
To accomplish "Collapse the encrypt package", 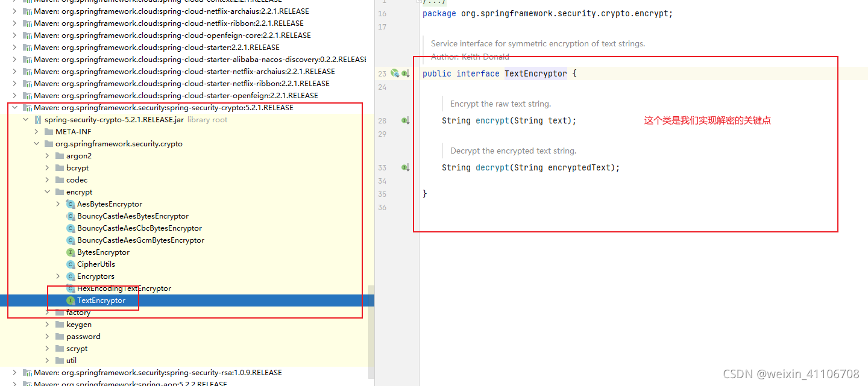I will pos(48,192).
